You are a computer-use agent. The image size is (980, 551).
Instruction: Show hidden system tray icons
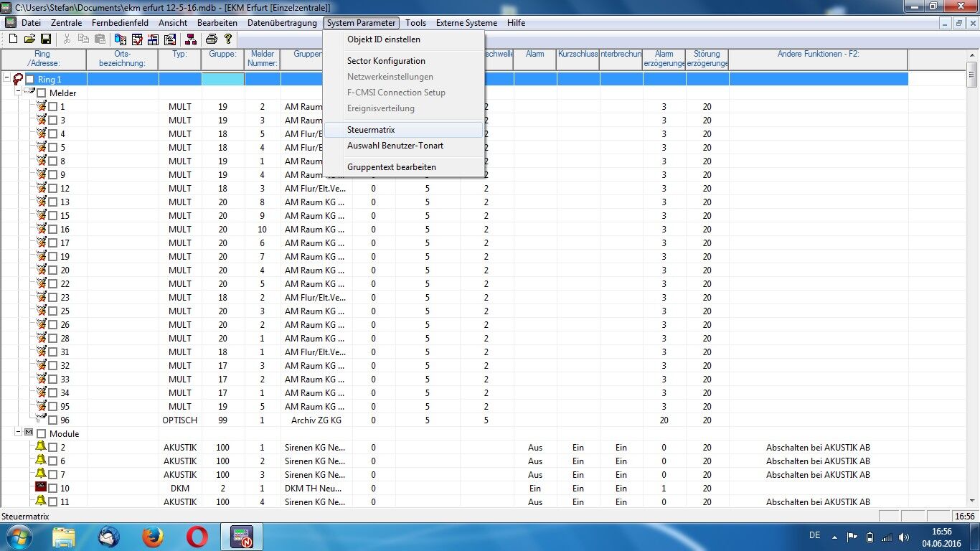835,537
